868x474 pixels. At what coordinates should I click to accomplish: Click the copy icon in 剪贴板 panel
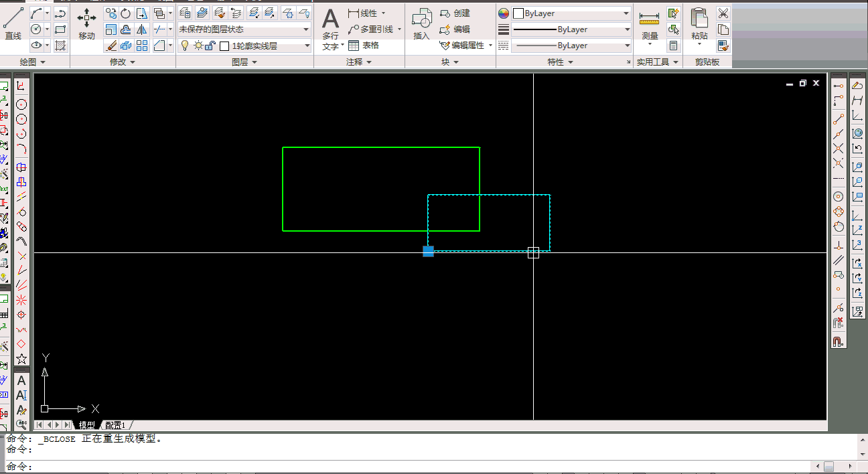[723, 29]
